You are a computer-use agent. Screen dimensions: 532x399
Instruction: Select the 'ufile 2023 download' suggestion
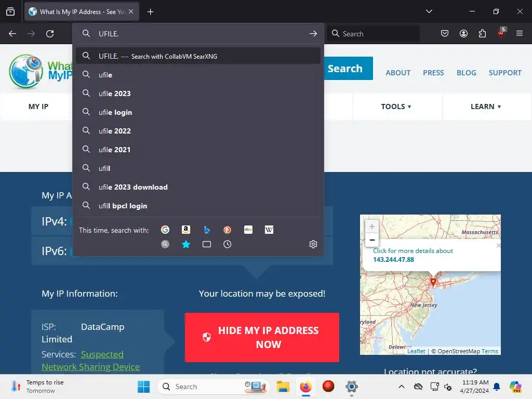pyautogui.click(x=198, y=187)
